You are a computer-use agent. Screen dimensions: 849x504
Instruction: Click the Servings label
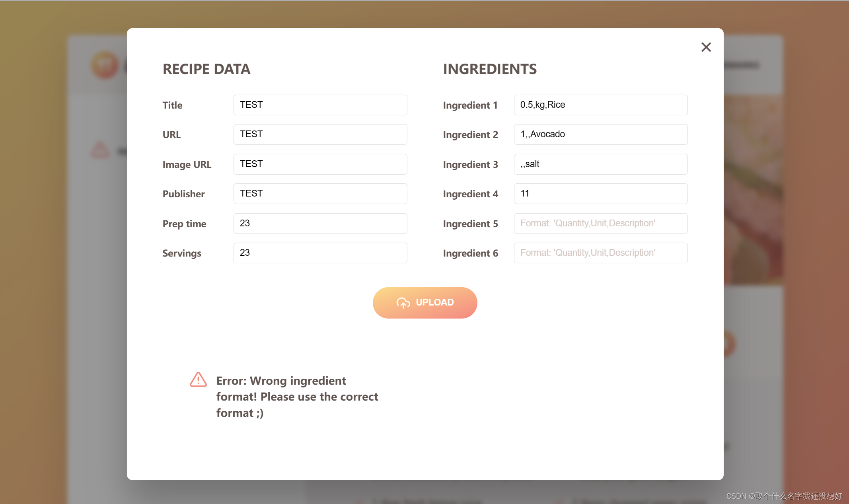pos(182,253)
